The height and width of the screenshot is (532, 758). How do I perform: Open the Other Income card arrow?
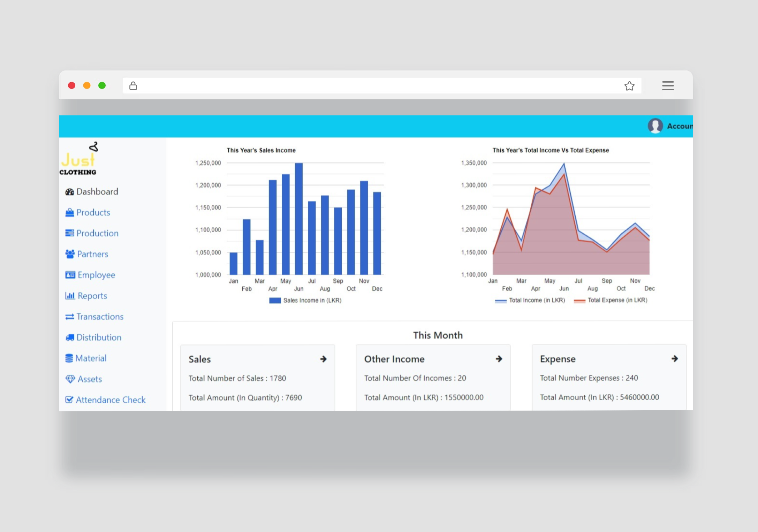tap(499, 359)
